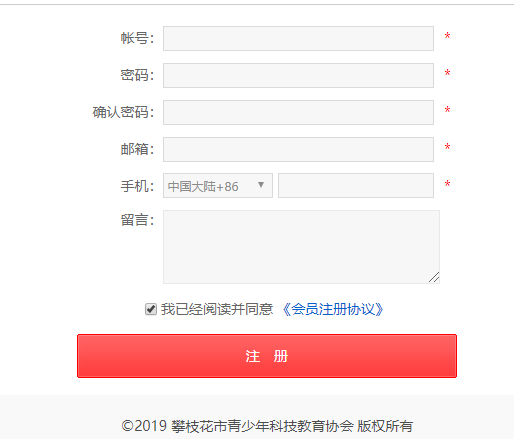The width and height of the screenshot is (514, 439).
Task: Click the dropdown arrow beside 中国大陆+86
Action: point(261,185)
